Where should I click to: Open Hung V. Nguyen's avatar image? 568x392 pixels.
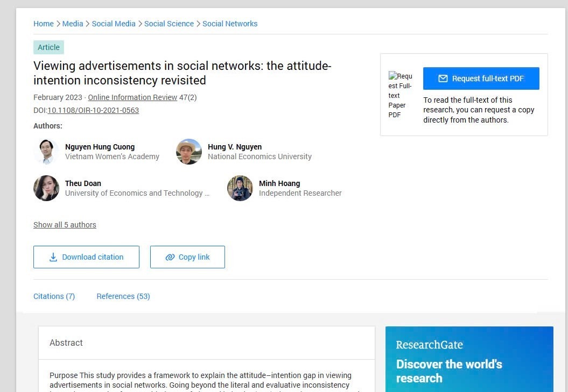(189, 152)
